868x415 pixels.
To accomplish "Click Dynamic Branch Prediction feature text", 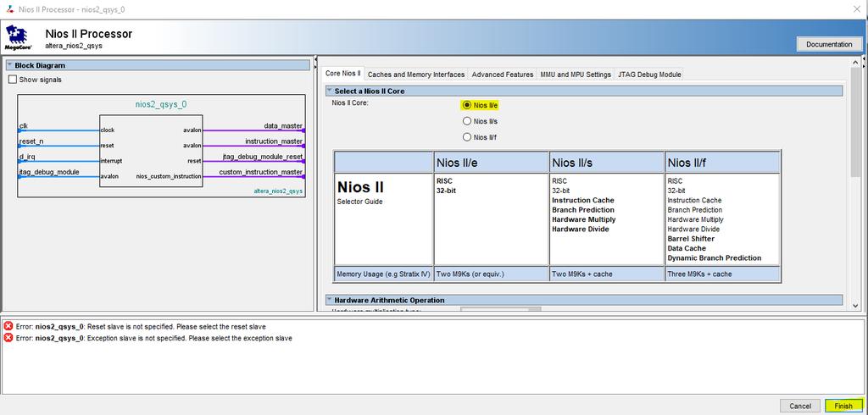I will click(x=714, y=257).
